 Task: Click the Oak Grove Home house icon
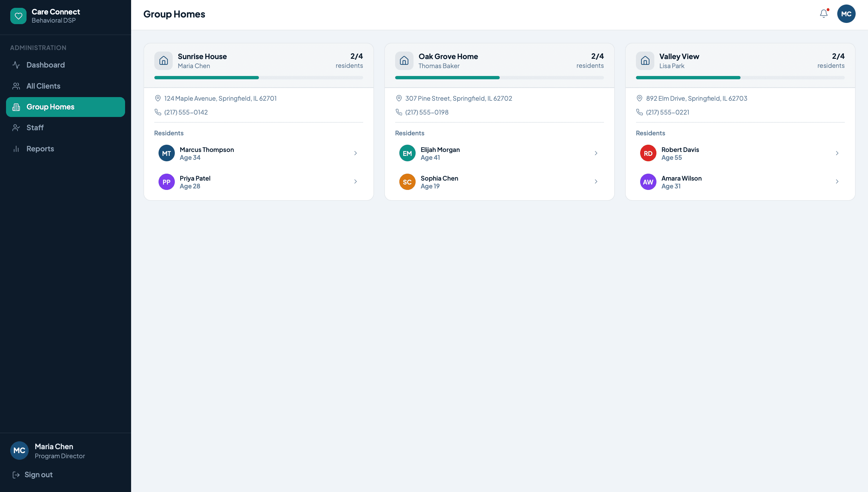404,61
